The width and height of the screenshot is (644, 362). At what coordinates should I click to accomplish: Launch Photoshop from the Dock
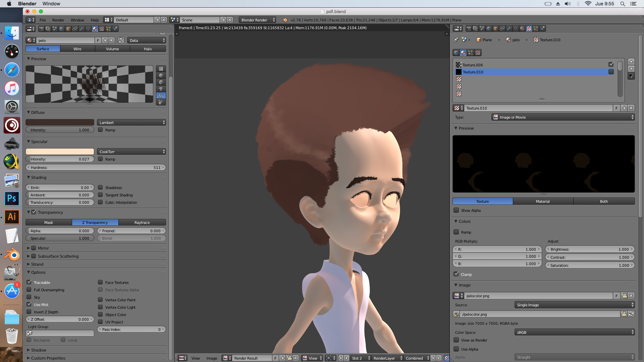point(12,198)
